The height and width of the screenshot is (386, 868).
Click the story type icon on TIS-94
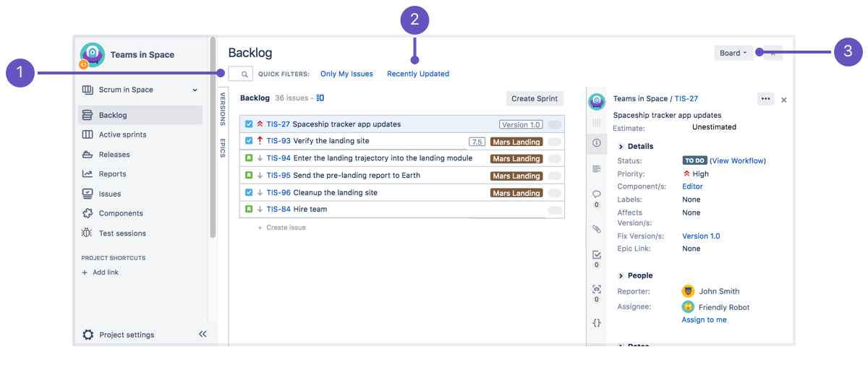[x=249, y=158]
